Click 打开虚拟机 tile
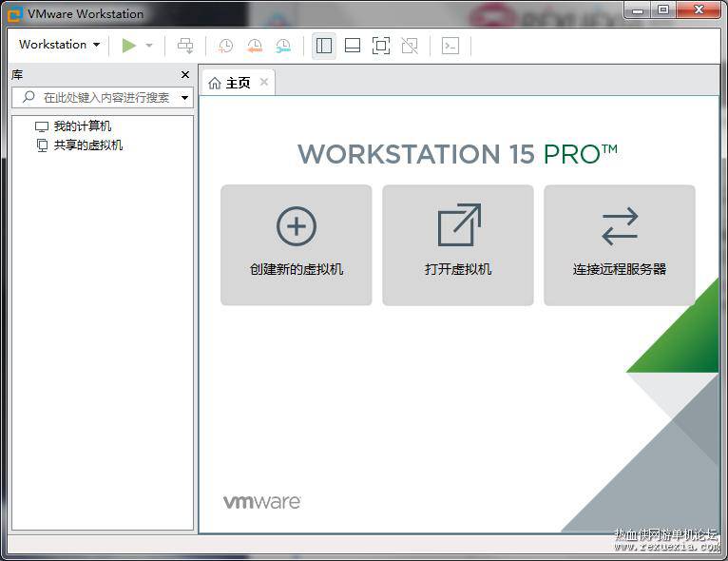Viewport: 728px width, 561px height. (458, 245)
